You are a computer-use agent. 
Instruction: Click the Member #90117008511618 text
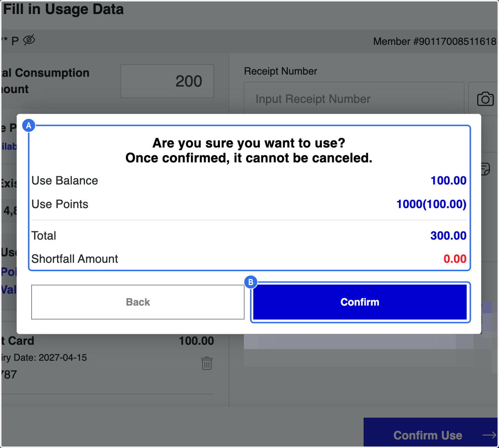pyautogui.click(x=435, y=42)
